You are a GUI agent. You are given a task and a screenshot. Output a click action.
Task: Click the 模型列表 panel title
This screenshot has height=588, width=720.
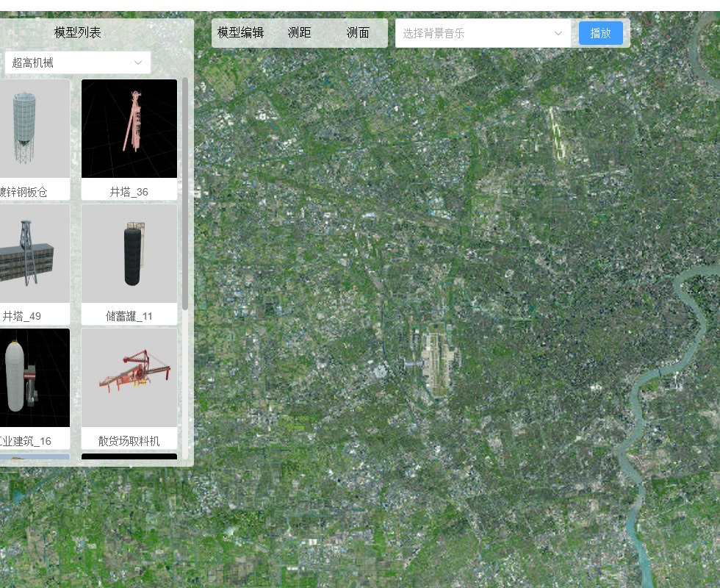pos(77,32)
